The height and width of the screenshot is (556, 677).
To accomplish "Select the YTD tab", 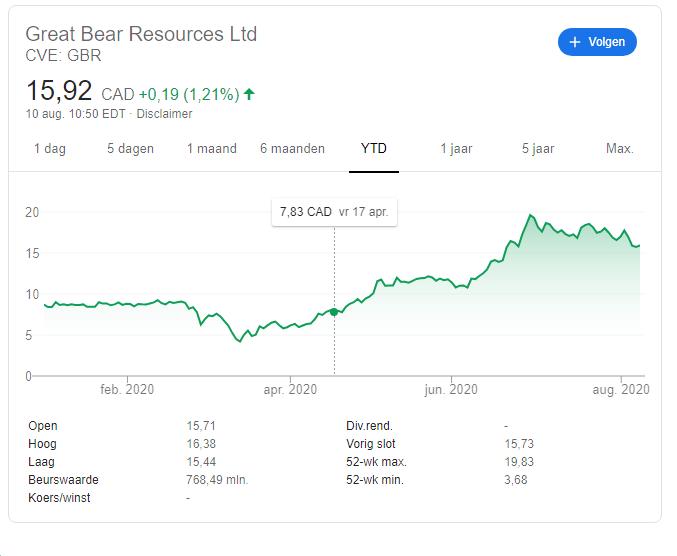I will point(374,148).
